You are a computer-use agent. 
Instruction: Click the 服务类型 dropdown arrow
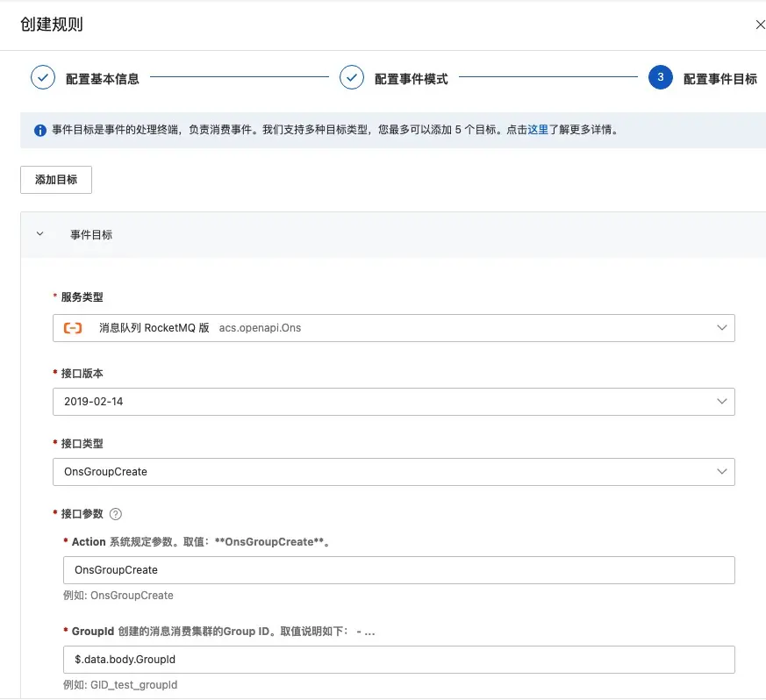click(722, 328)
